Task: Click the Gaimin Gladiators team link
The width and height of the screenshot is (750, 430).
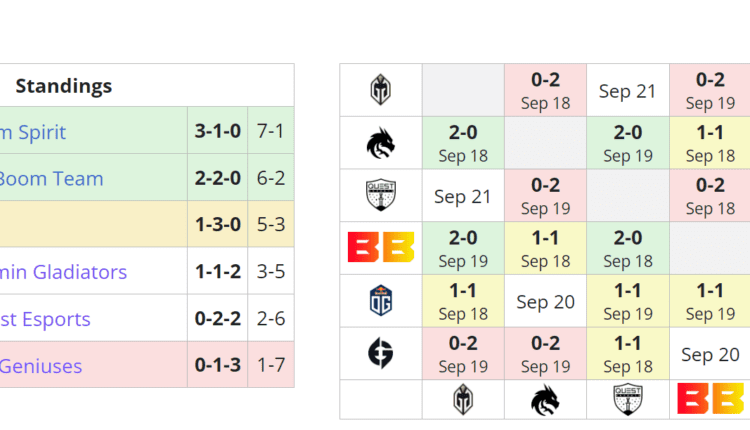Action: click(63, 272)
